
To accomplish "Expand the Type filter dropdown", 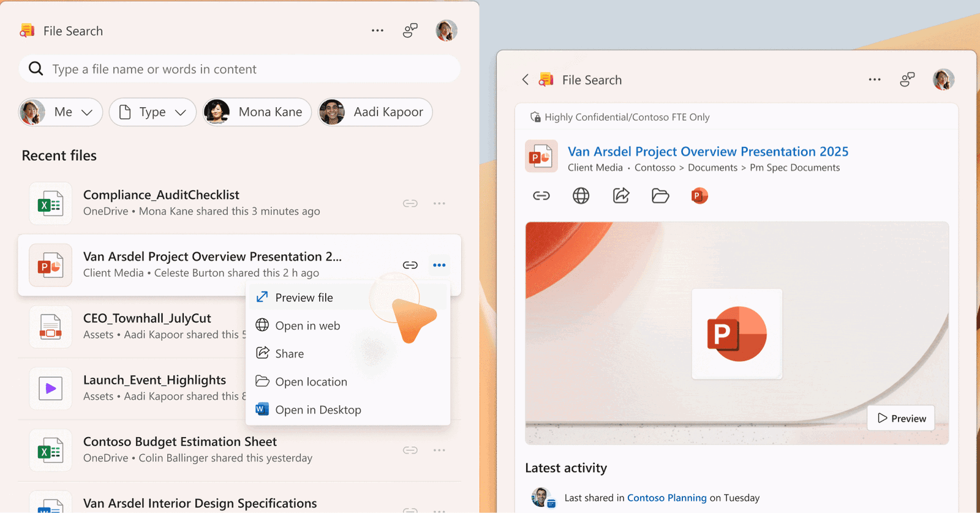I will pos(153,112).
